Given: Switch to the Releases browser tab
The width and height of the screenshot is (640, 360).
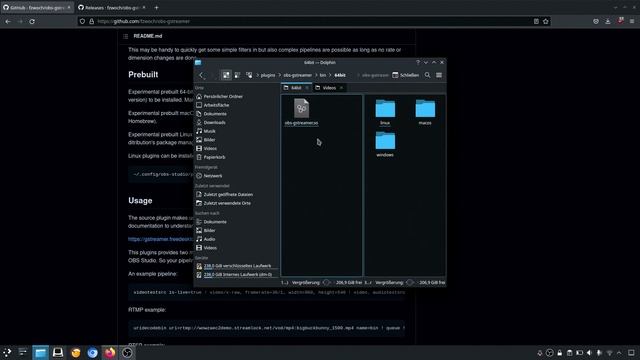Looking at the screenshot, I should pyautogui.click(x=112, y=7).
